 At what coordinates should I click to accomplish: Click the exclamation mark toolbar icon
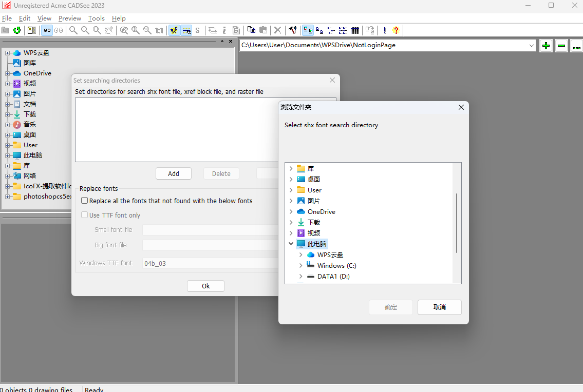(x=385, y=30)
